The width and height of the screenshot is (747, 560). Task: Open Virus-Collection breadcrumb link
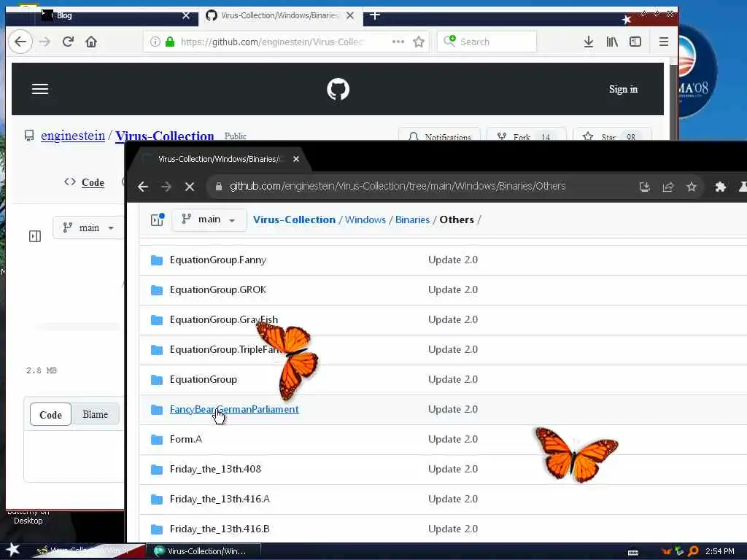point(294,219)
